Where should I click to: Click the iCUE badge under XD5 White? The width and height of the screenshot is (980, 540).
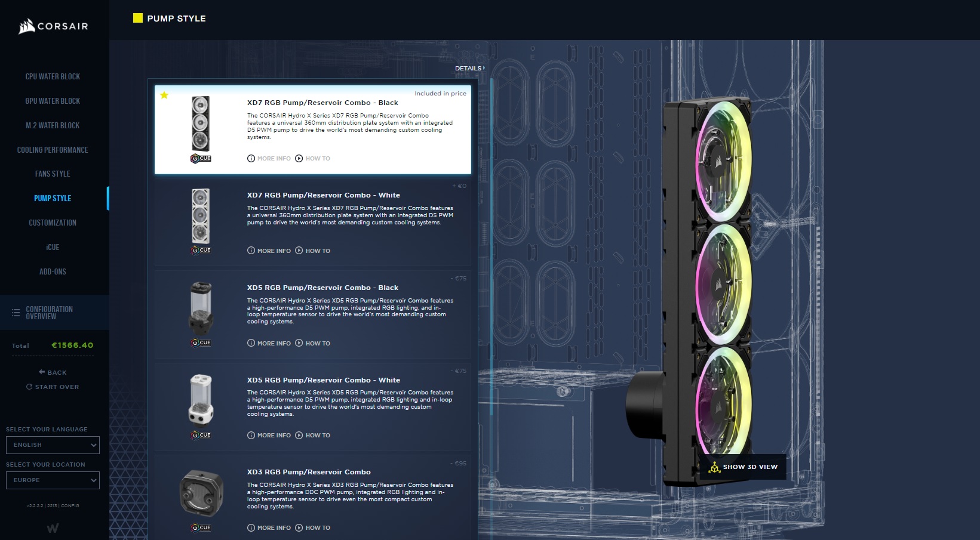tap(201, 436)
